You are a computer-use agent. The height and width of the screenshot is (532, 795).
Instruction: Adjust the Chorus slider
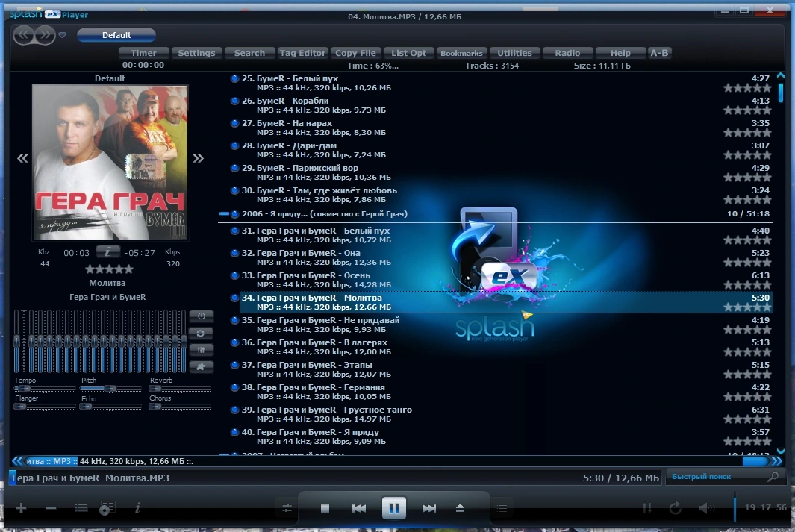point(179,407)
